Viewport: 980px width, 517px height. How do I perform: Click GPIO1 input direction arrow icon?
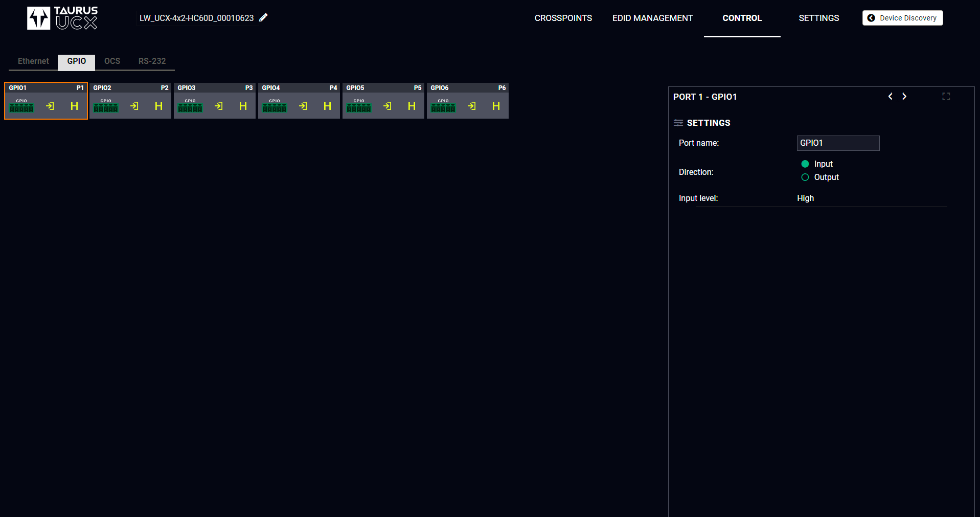[x=50, y=106]
